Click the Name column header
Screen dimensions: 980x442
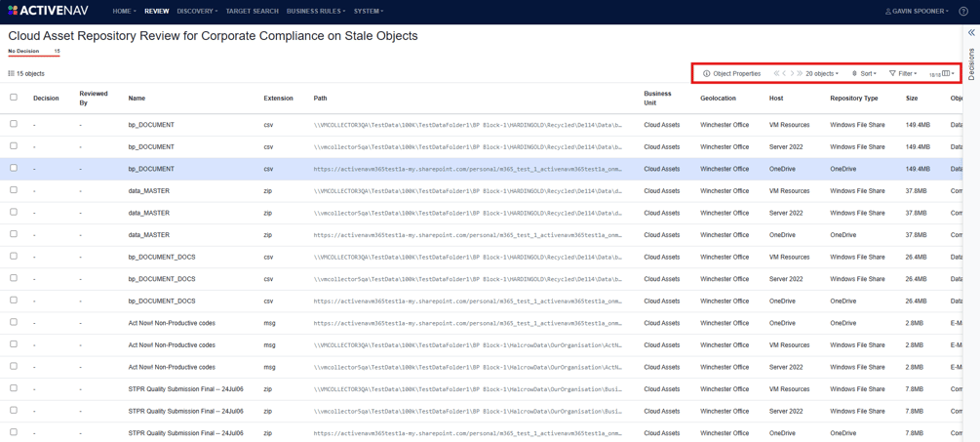tap(137, 99)
